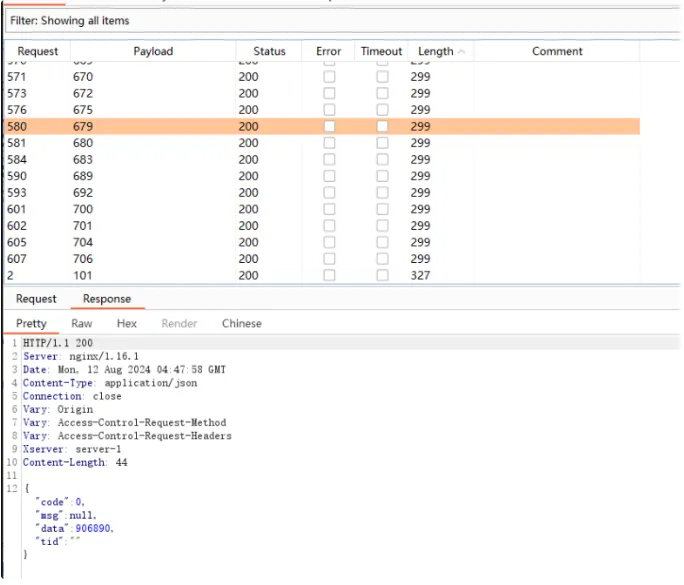This screenshot has height=585, width=684.
Task: Tick the Timeout checkbox for request 607
Action: point(382,259)
